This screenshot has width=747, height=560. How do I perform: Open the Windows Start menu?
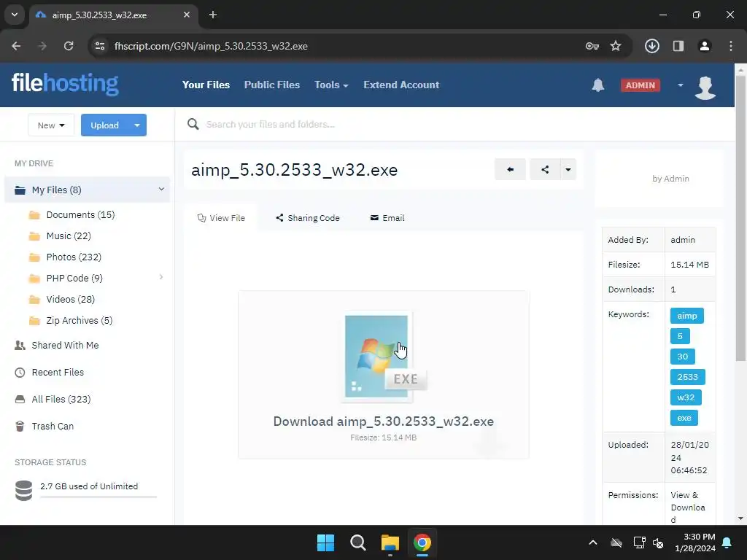326,542
